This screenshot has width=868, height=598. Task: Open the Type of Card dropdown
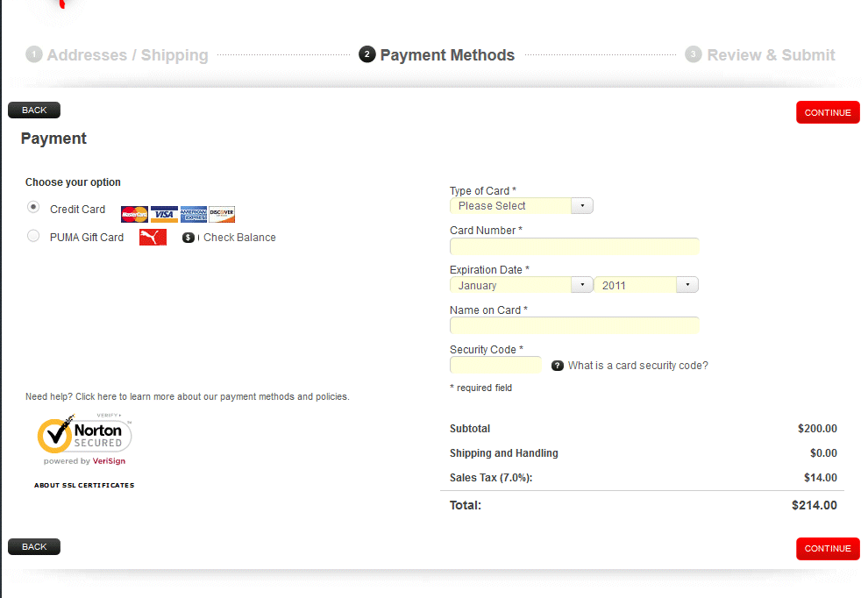tap(521, 206)
